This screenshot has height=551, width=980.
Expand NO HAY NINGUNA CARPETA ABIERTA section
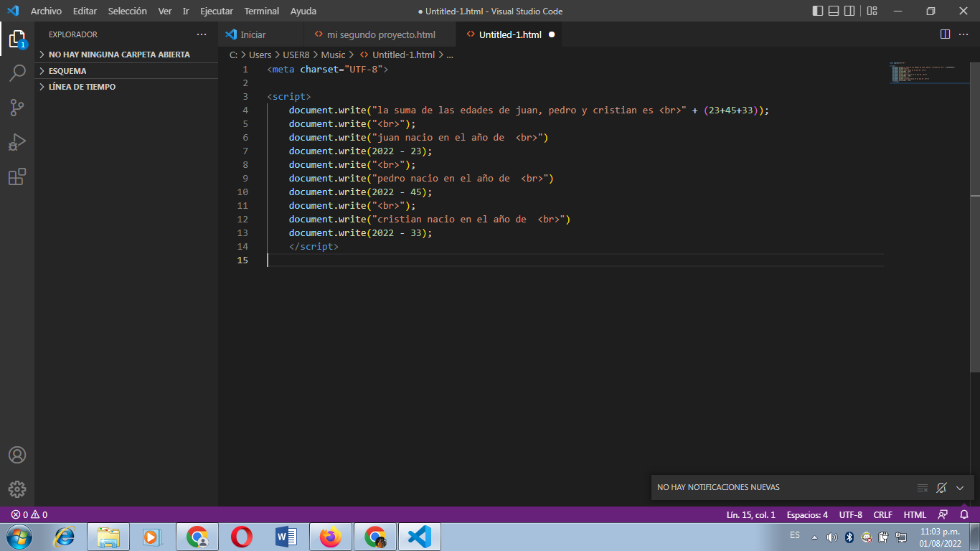tap(126, 55)
